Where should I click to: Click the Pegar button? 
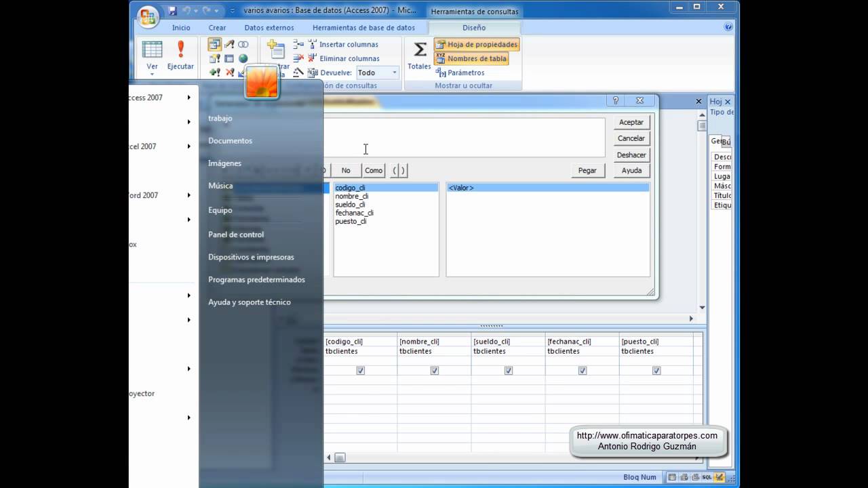click(x=587, y=170)
